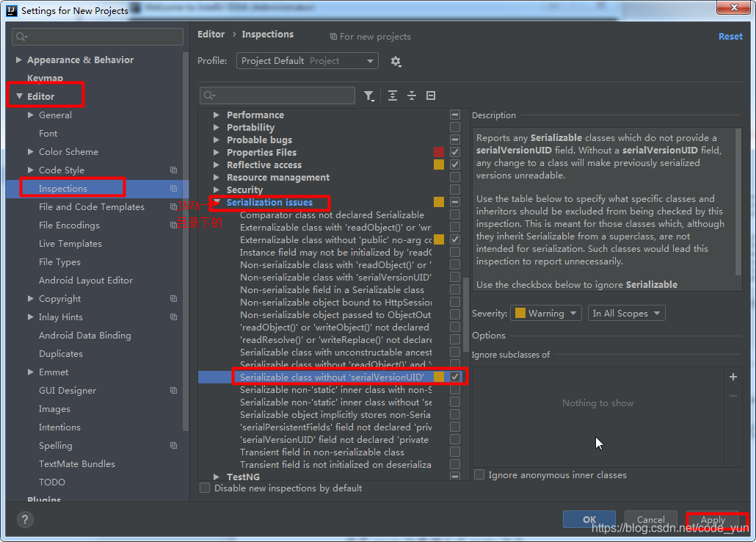Open the Keymap settings page
The width and height of the screenshot is (756, 542).
(x=45, y=78)
